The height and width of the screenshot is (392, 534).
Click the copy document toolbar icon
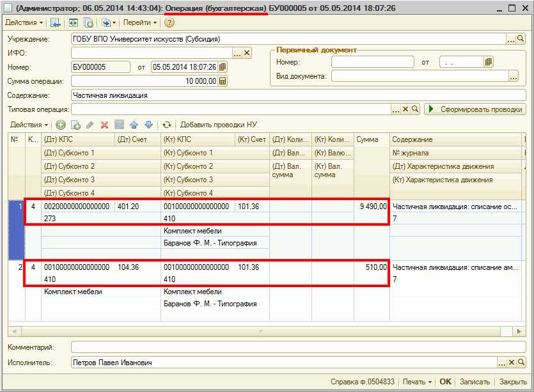click(x=88, y=23)
